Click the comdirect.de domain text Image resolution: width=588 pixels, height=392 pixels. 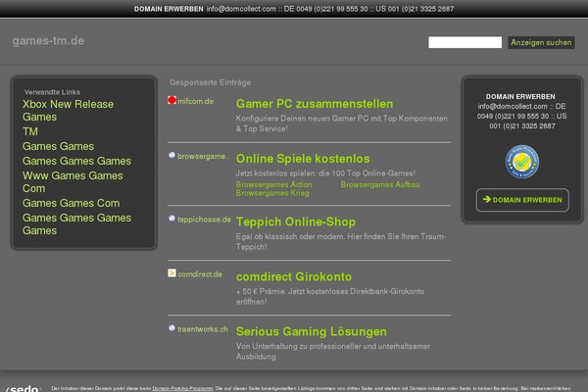pyautogui.click(x=200, y=274)
